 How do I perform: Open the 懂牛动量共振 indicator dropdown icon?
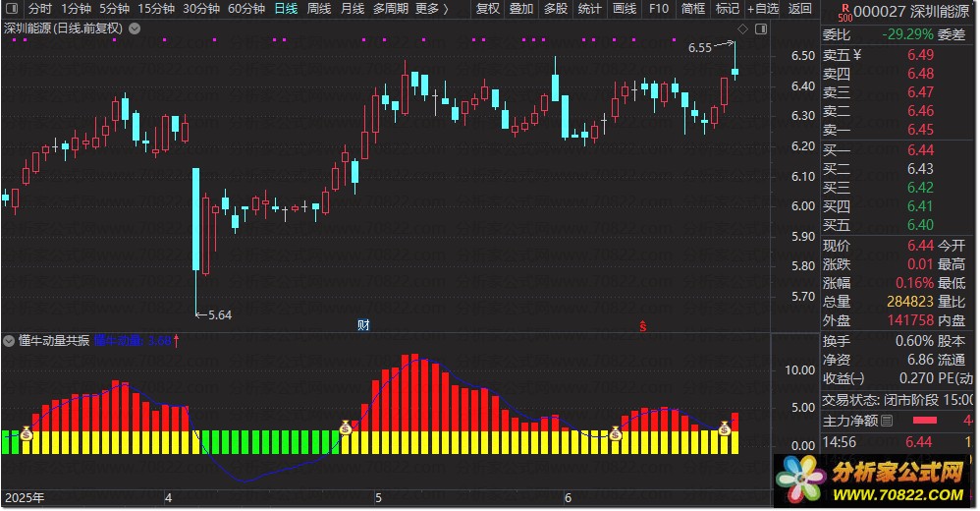[x=9, y=341]
